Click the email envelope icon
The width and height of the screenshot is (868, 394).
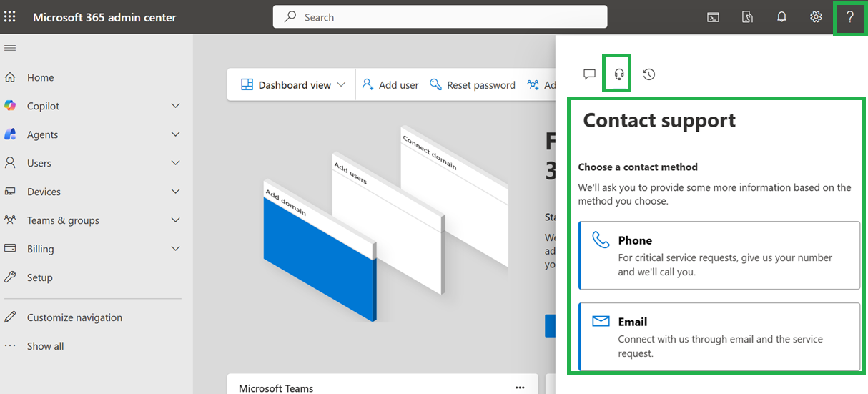click(x=601, y=322)
